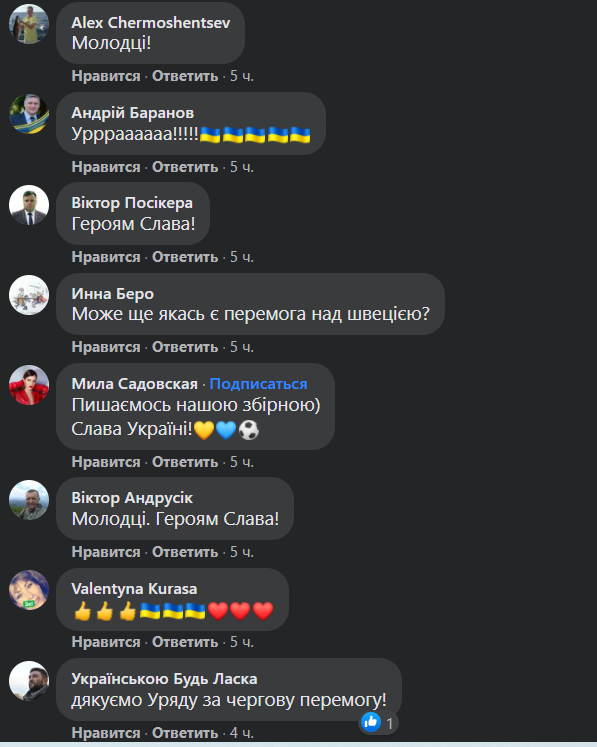Viewport: 597px width, 747px height.
Task: Reply to Инна Беро's comment
Action: click(185, 347)
